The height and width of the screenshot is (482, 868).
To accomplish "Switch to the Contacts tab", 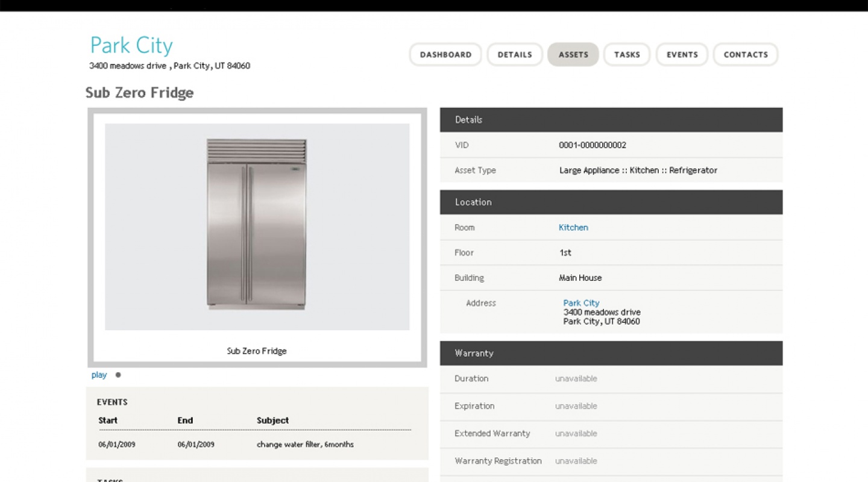I will tap(746, 54).
